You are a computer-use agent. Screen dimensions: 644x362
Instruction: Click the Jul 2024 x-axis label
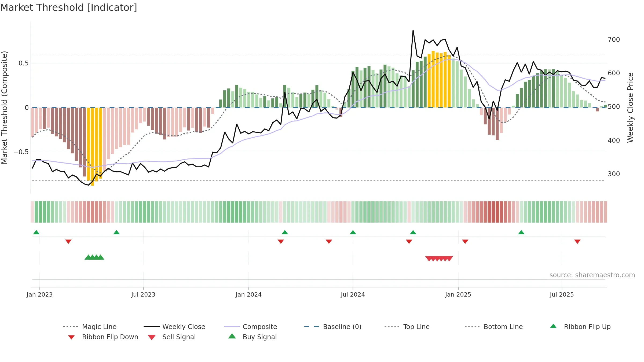(353, 295)
